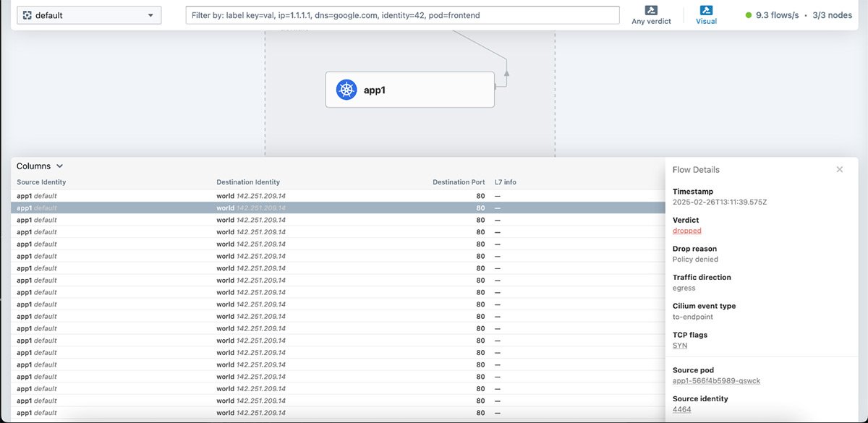The height and width of the screenshot is (423, 868).
Task: Open source pod app1-566f4b5989-qswck link
Action: pos(716,381)
